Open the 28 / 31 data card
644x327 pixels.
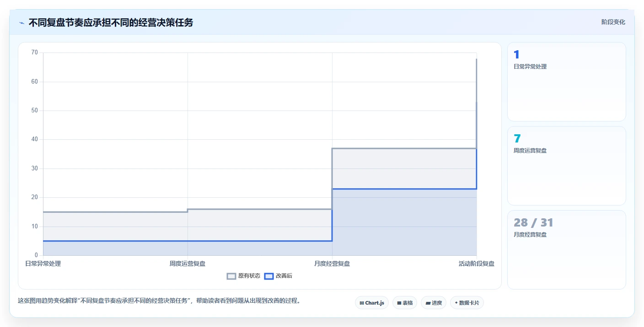coord(567,250)
